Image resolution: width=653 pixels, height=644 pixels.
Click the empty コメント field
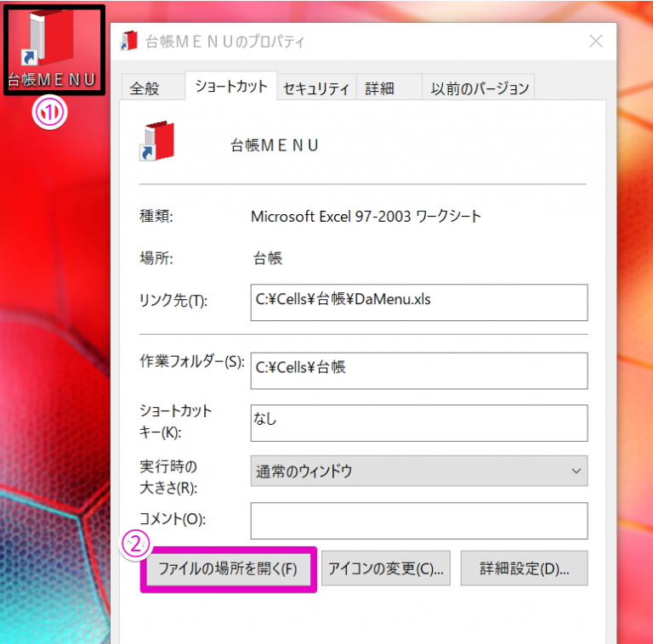(x=419, y=521)
